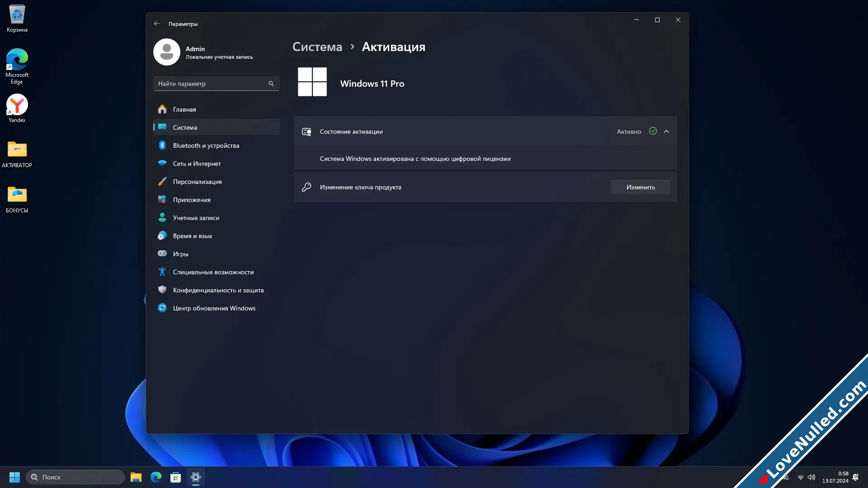Open the network tray icon

801,477
